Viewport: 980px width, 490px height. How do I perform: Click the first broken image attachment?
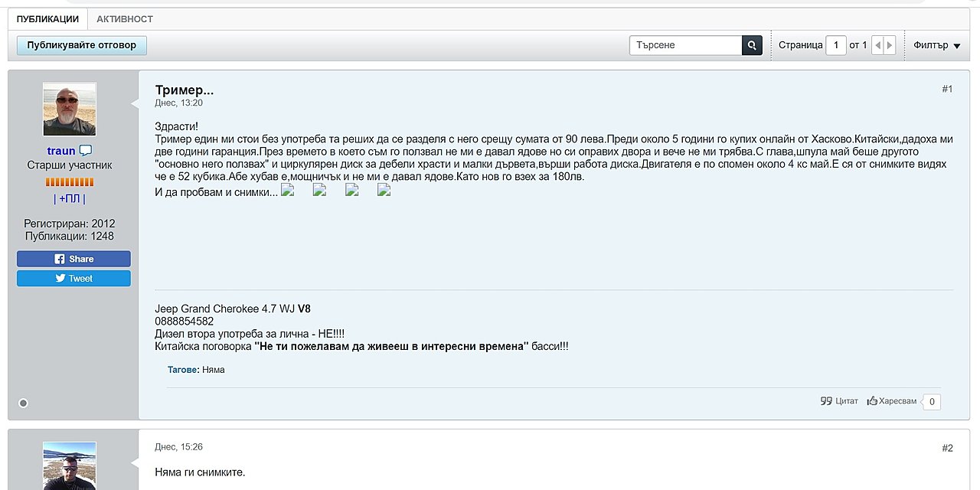coord(288,191)
